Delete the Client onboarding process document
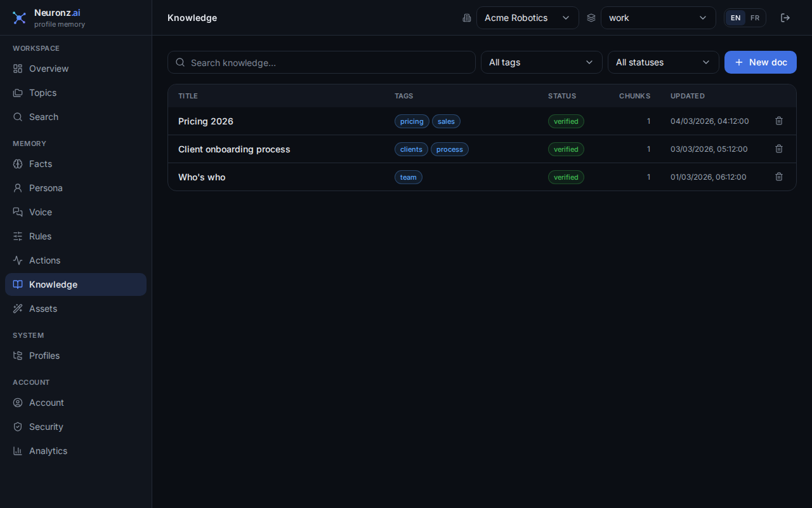The height and width of the screenshot is (508, 812). click(x=779, y=149)
